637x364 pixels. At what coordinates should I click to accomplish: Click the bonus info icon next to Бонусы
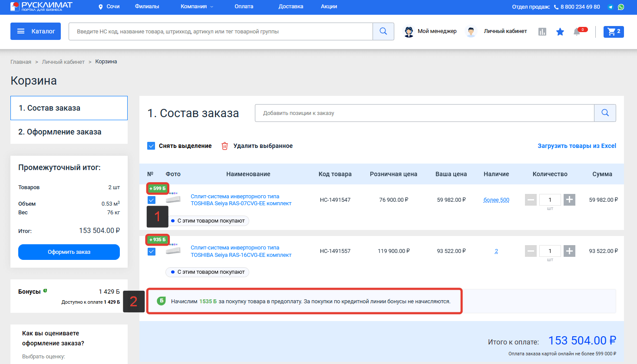45,291
